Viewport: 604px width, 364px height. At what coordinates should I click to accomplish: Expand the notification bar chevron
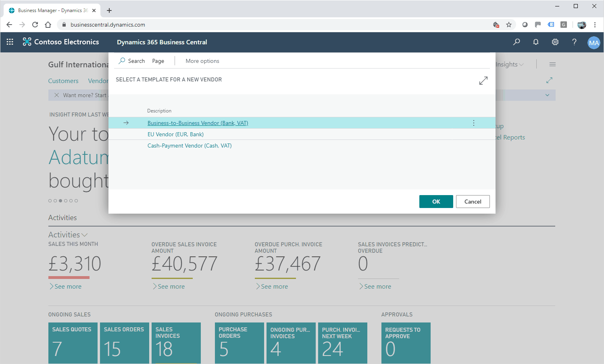click(547, 95)
